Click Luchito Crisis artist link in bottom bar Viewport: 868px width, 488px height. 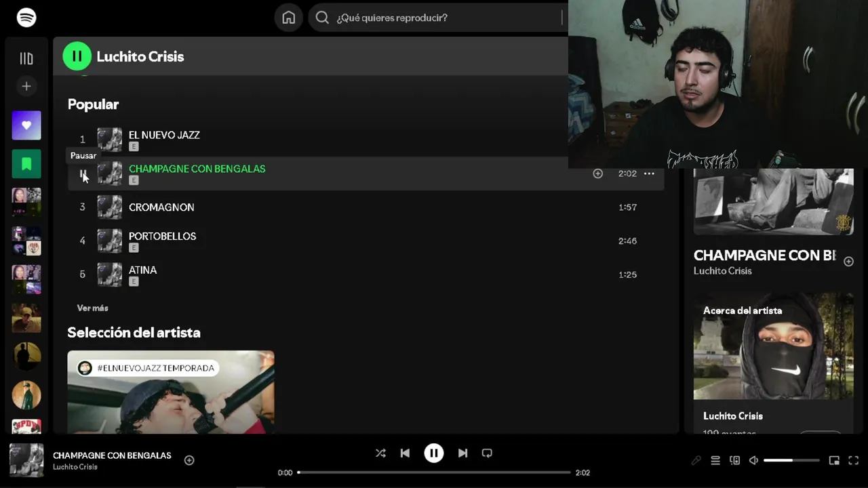[75, 467]
